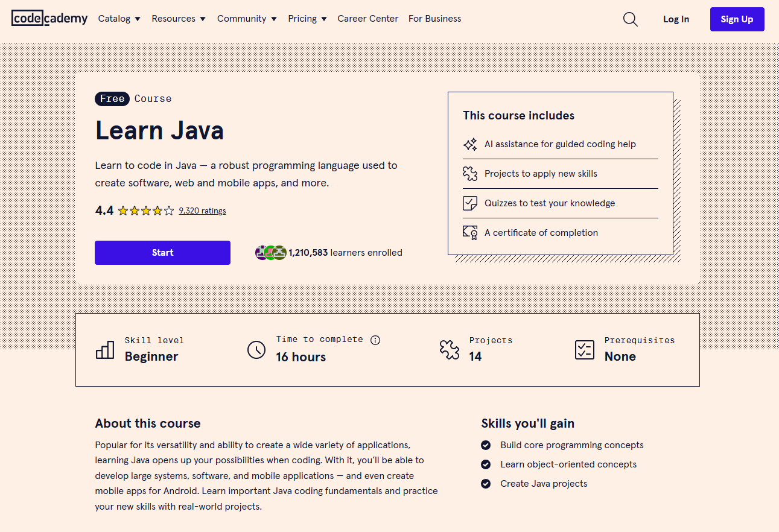
Task: Click the info icon next to Time to complete
Action: click(375, 340)
